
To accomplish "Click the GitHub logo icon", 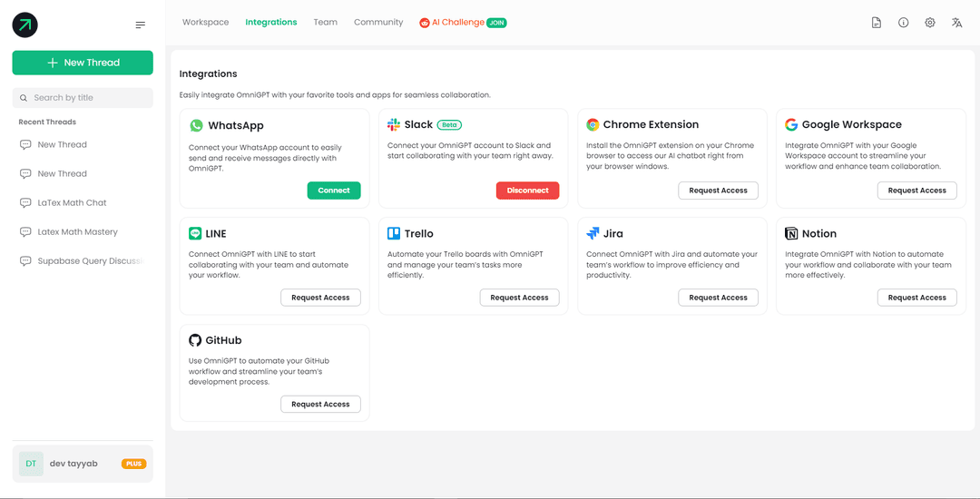I will point(195,340).
